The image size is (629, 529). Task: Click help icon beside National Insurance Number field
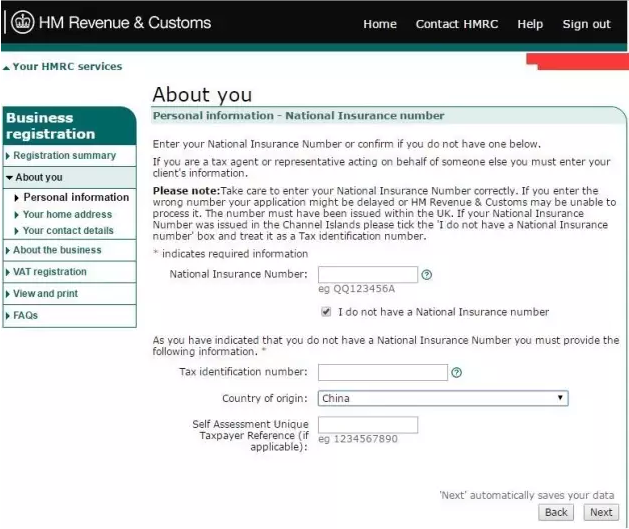click(x=427, y=274)
